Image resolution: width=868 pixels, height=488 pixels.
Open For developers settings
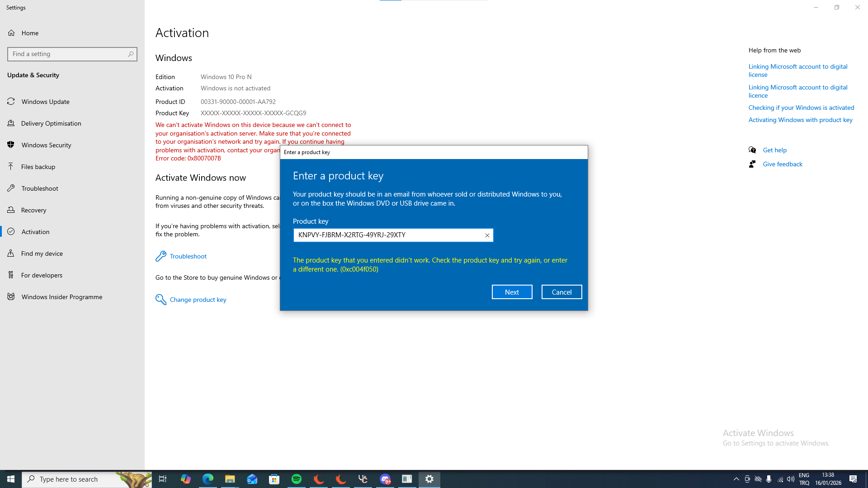tap(72, 275)
